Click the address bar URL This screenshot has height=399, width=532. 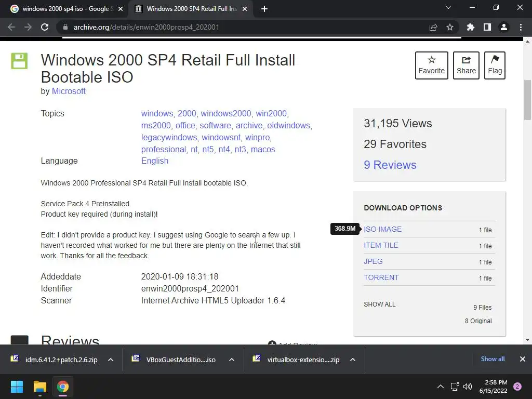[146, 27]
